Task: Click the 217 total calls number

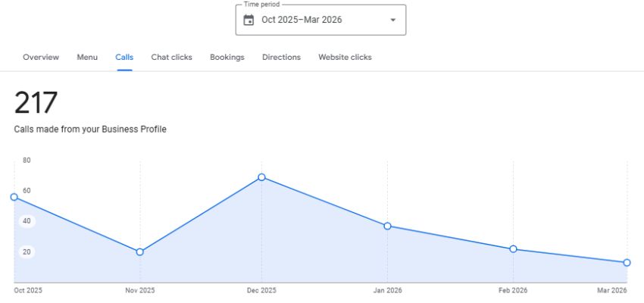Action: pyautogui.click(x=36, y=103)
